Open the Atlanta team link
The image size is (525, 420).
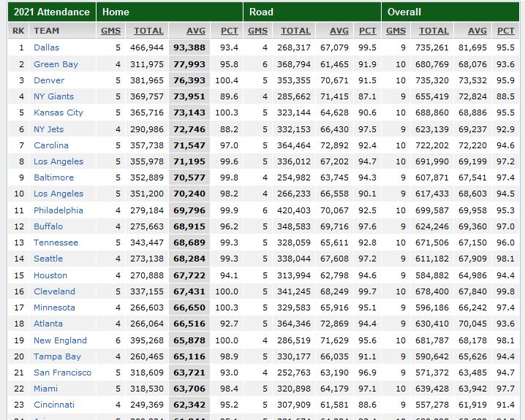[x=48, y=324]
